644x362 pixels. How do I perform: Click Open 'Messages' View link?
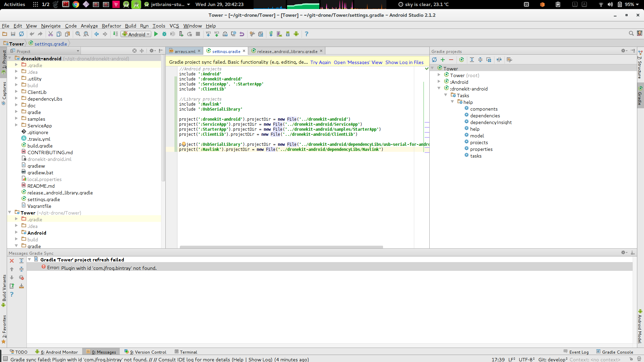pyautogui.click(x=358, y=62)
